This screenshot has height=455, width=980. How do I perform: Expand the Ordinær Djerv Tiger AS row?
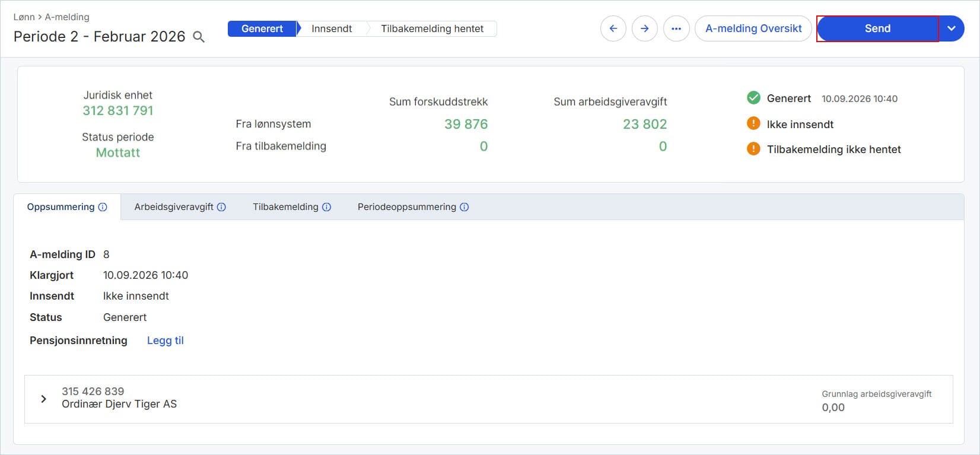(43, 399)
